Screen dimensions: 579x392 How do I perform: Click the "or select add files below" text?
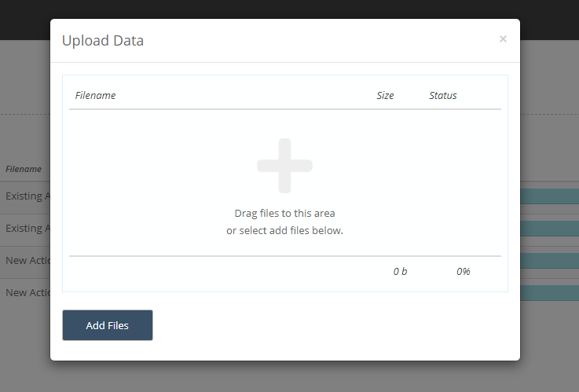point(284,231)
